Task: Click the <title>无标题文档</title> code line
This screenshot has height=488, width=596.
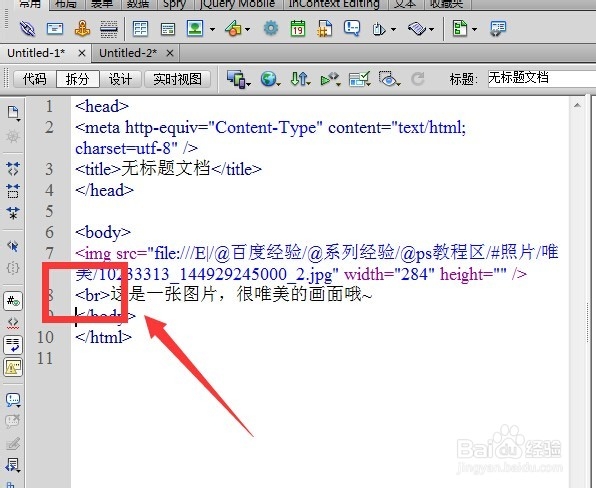Action: (x=168, y=169)
